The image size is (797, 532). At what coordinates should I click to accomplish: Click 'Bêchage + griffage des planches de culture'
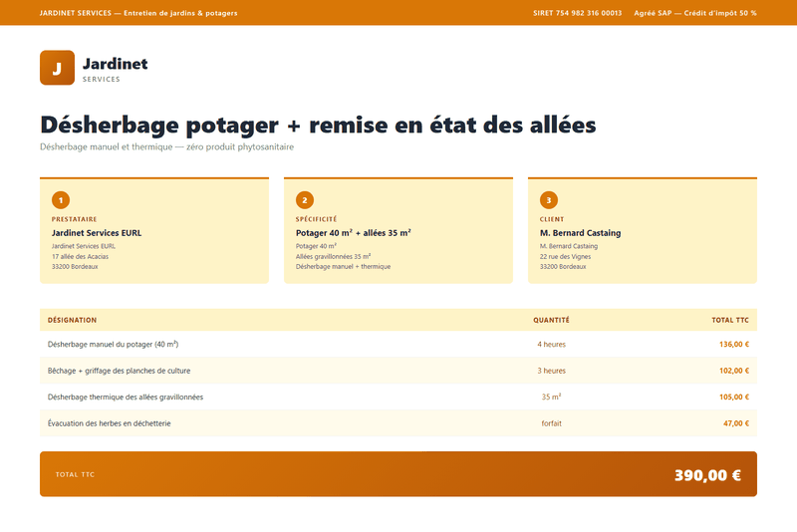pos(119,371)
